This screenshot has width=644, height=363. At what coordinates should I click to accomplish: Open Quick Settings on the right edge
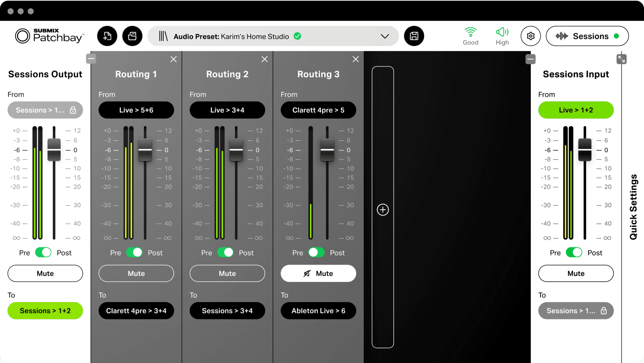point(633,205)
